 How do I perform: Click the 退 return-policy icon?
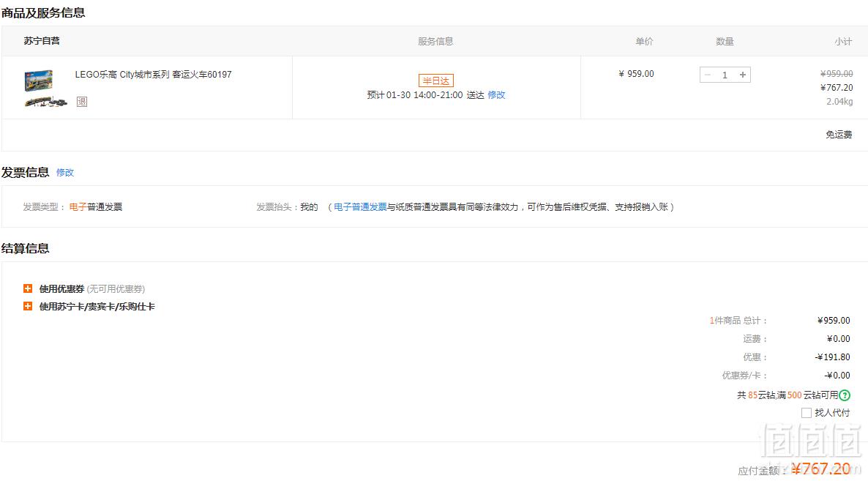pyautogui.click(x=82, y=102)
